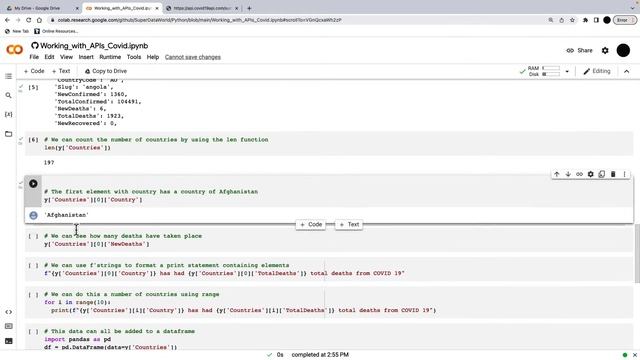Click the Colab logo
The width and height of the screenshot is (640, 360).
14,50
